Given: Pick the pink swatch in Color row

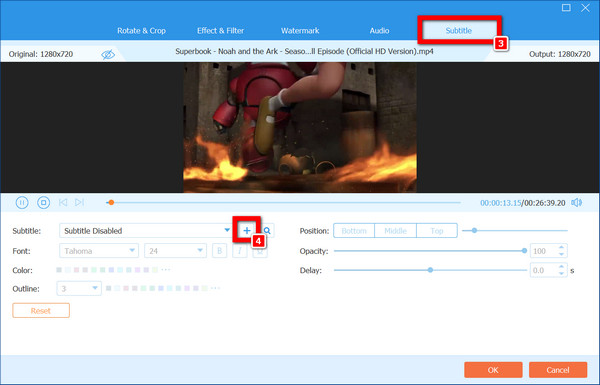Looking at the screenshot, I should (77, 270).
